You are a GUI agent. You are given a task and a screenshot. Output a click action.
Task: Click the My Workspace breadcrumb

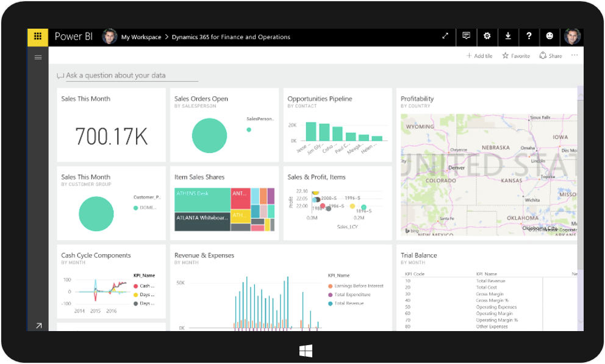pos(141,37)
